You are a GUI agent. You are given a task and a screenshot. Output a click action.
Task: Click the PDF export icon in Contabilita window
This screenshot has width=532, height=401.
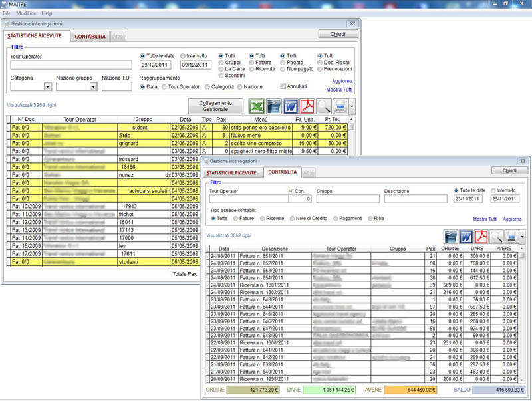click(x=481, y=236)
